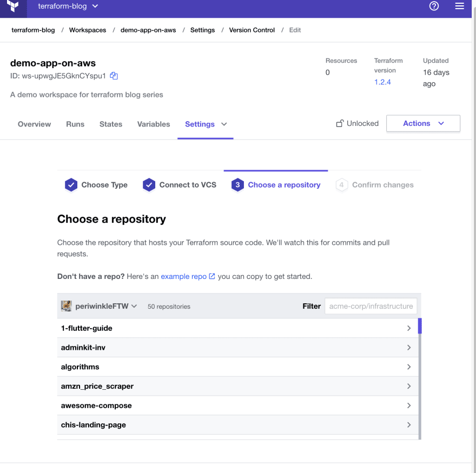This screenshot has width=476, height=473.
Task: Click the chevron on algorithms row
Action: [x=409, y=367]
